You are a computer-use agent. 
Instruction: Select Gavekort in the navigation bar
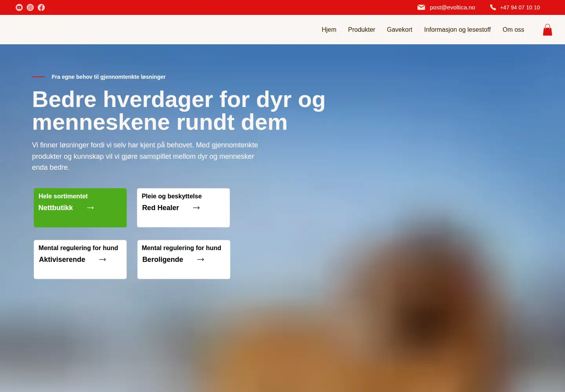pyautogui.click(x=399, y=30)
